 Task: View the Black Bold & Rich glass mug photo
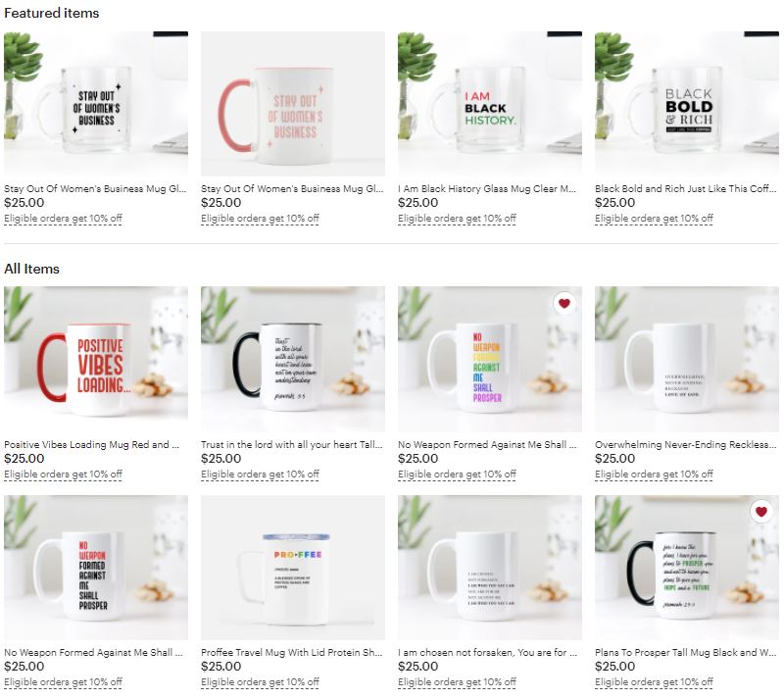click(687, 104)
